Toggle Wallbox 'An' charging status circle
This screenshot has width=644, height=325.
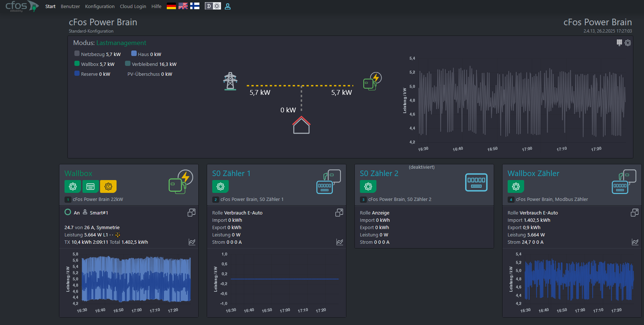68,212
